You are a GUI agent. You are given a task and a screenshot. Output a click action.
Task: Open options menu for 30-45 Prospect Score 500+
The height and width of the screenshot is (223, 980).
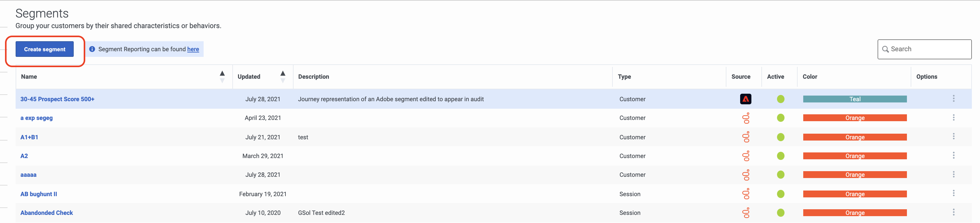953,99
